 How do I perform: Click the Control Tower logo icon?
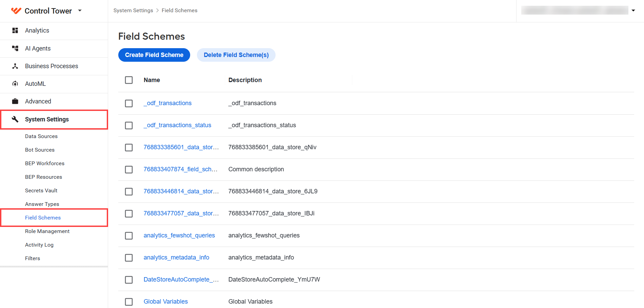16,11
